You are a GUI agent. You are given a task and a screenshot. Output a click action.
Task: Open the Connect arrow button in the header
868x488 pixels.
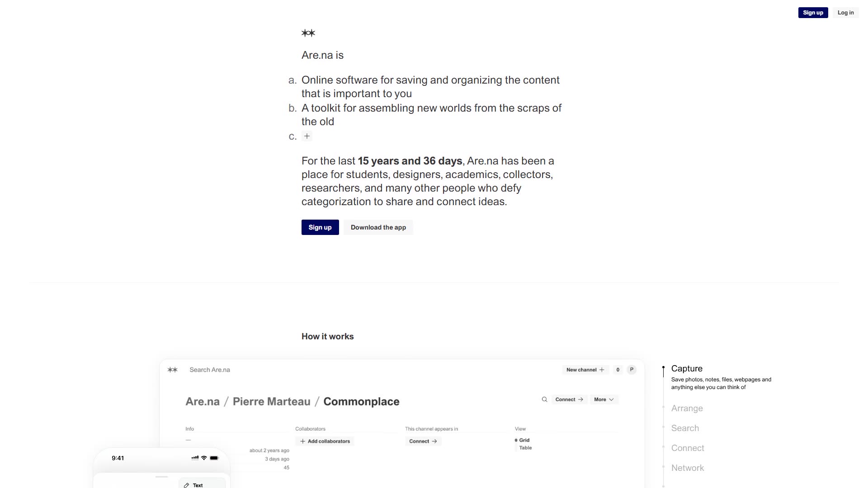pyautogui.click(x=569, y=399)
